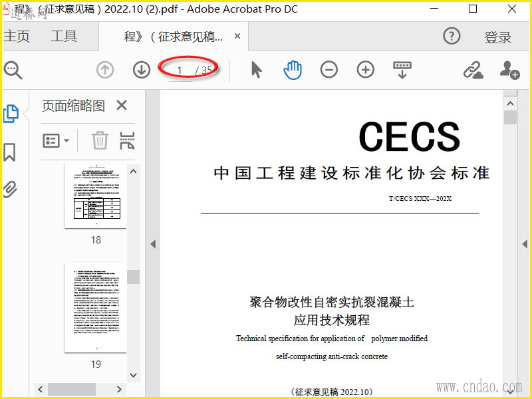Screen dimensions: 532x399
Task: Expand the right tools pane arrow
Action: click(525, 244)
